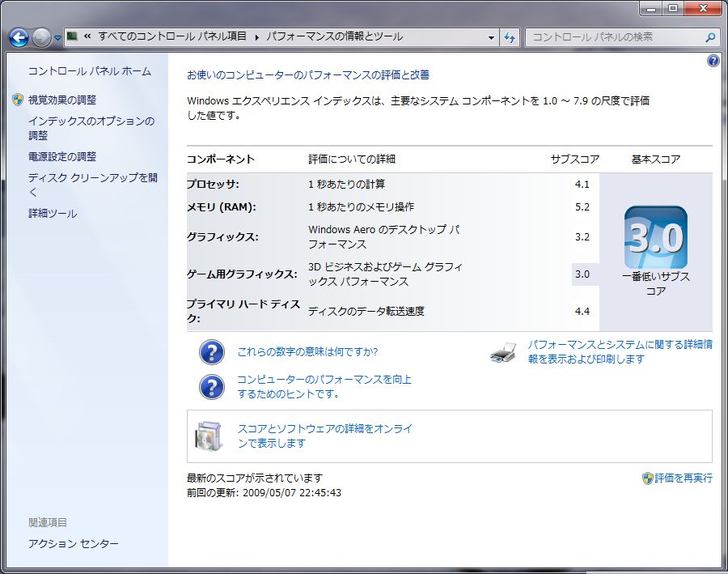This screenshot has width=728, height=574.
Task: Click the memory subscore 5.2
Action: click(x=582, y=207)
